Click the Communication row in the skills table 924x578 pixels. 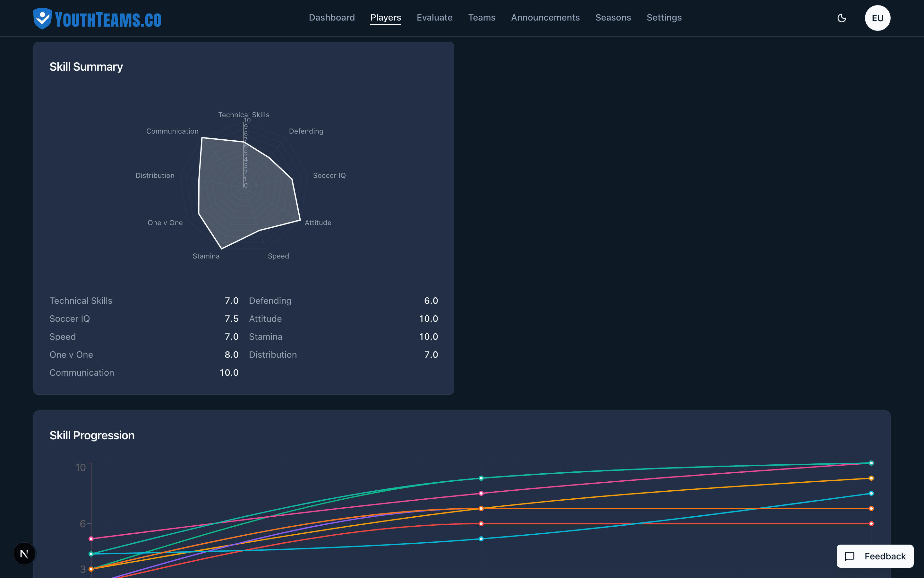[144, 373]
